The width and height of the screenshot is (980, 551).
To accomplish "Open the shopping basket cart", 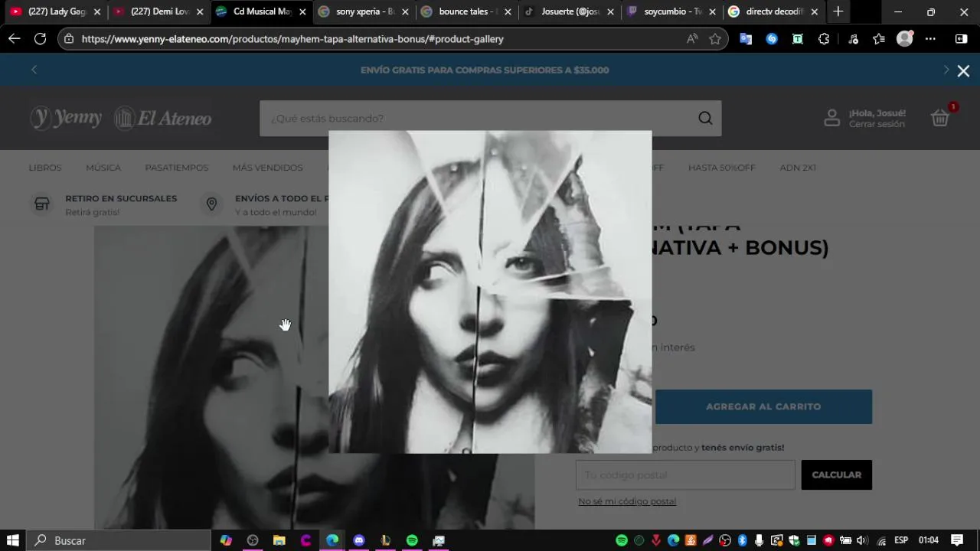I will 940,118.
